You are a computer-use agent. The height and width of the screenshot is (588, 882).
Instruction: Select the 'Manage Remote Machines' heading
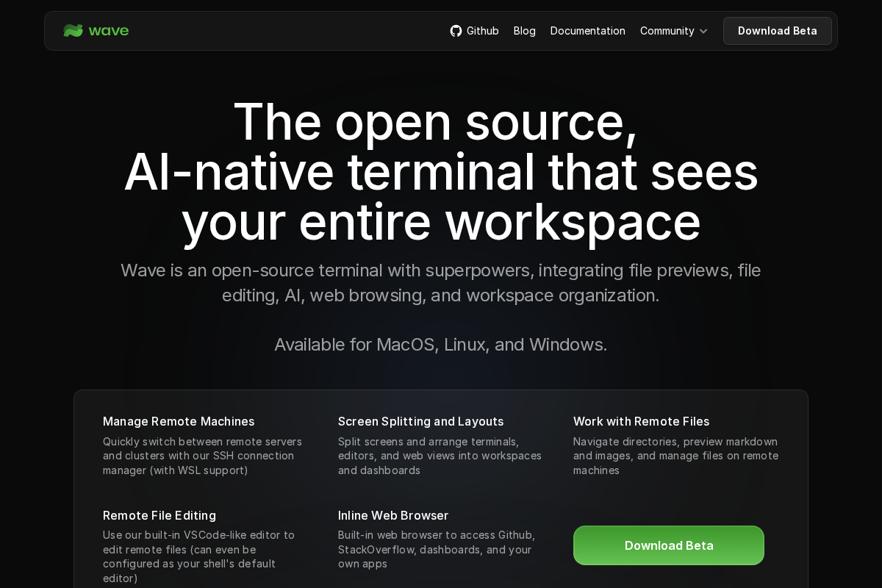179,421
